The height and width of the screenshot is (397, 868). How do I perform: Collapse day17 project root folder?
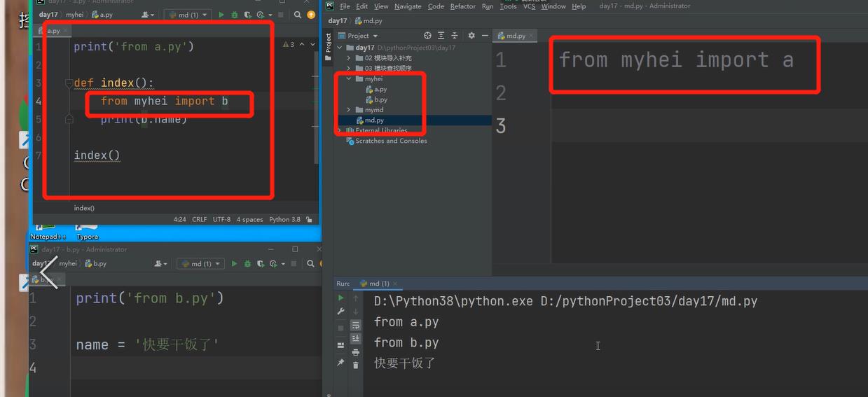pos(340,48)
